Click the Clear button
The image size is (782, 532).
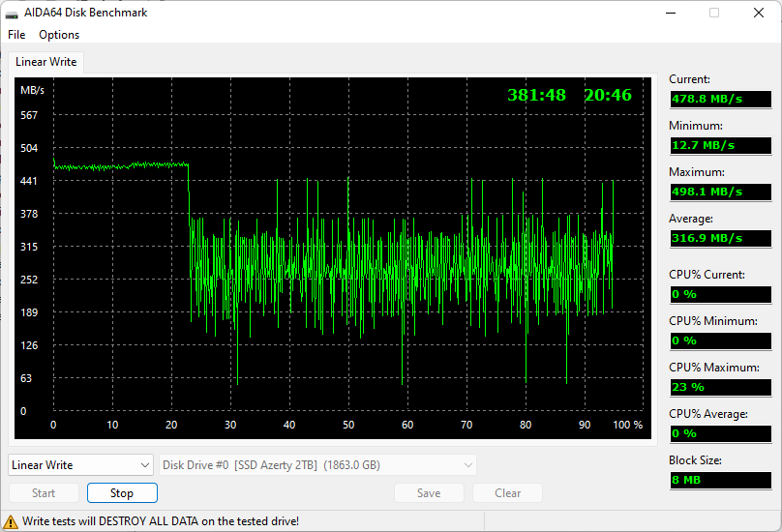point(507,493)
